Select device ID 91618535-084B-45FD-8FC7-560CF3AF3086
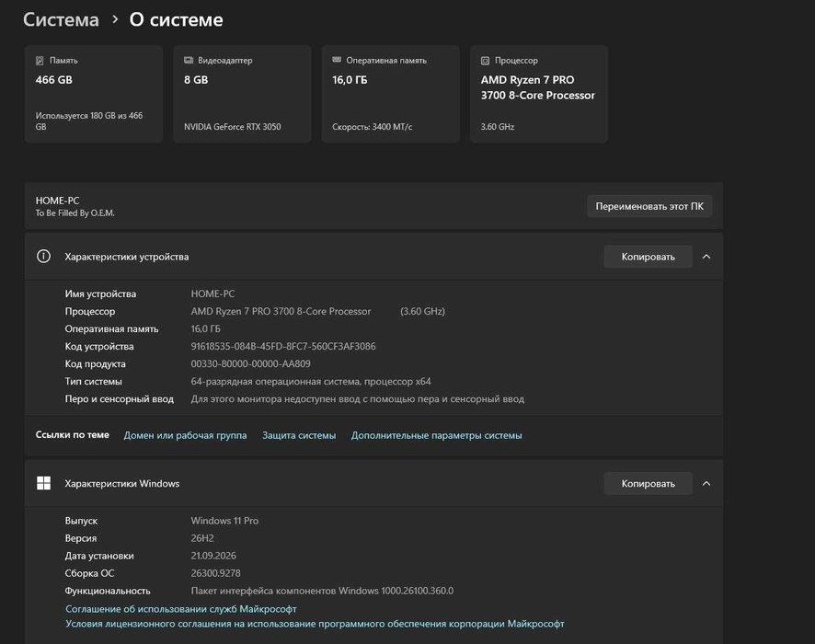 click(x=283, y=346)
